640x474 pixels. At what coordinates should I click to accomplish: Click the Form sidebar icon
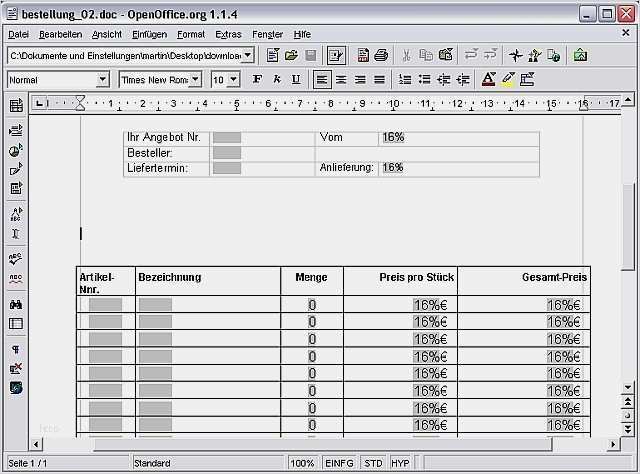click(16, 188)
